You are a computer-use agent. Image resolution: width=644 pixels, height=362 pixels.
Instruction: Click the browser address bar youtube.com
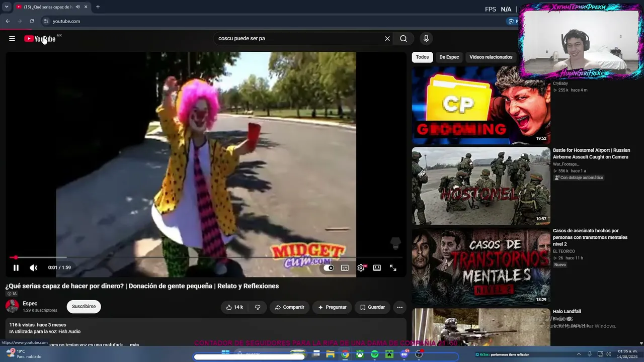pyautogui.click(x=66, y=21)
